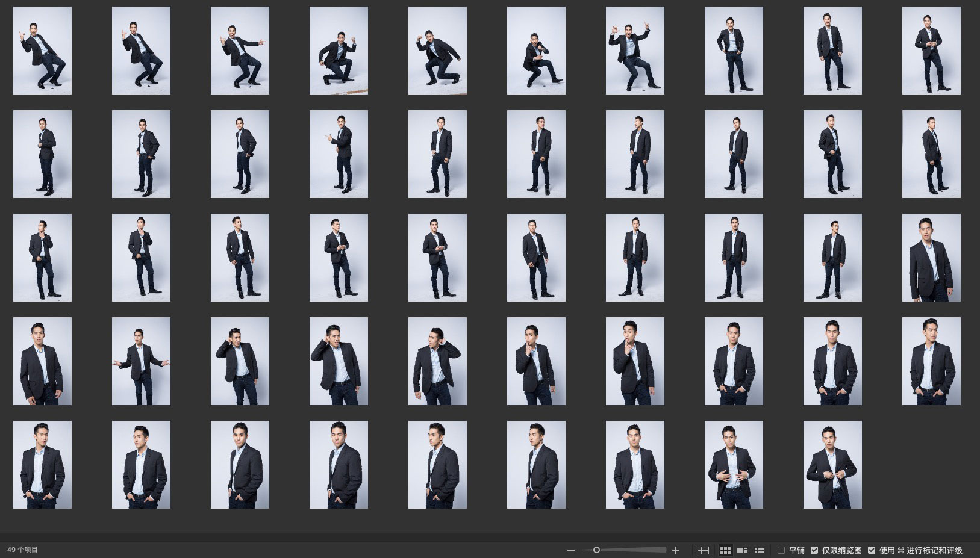Switch to thumbnail grid view
The height and width of the screenshot is (558, 980).
point(725,550)
